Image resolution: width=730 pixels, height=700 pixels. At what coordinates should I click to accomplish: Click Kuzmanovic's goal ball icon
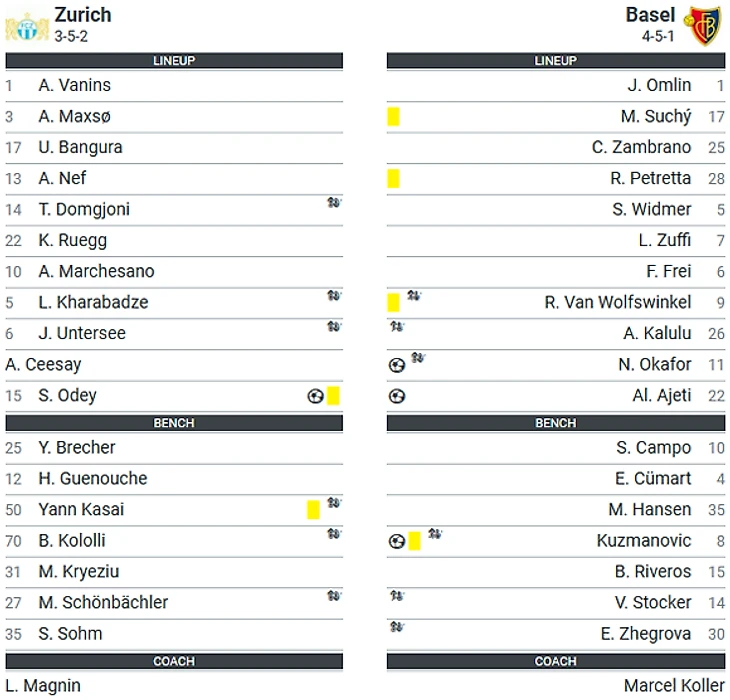tap(396, 541)
